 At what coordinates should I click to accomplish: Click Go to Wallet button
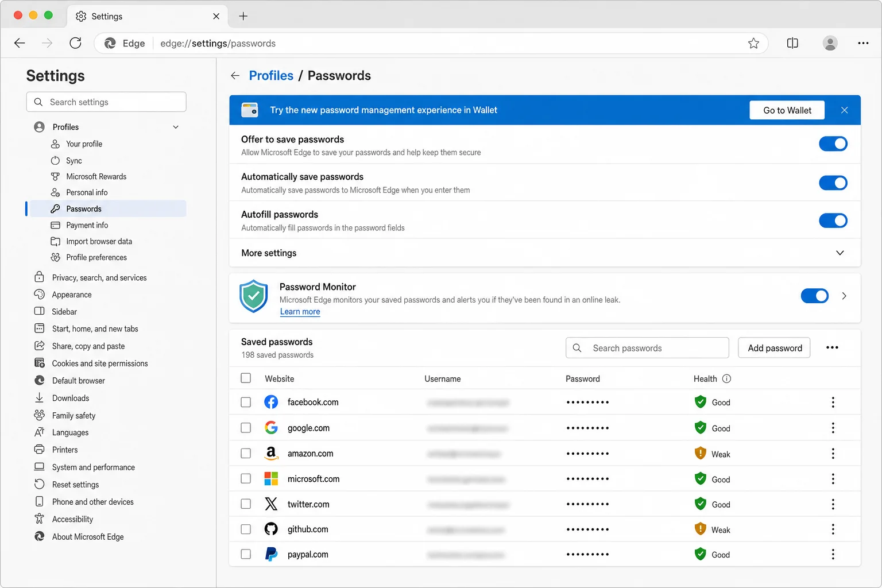coord(787,110)
